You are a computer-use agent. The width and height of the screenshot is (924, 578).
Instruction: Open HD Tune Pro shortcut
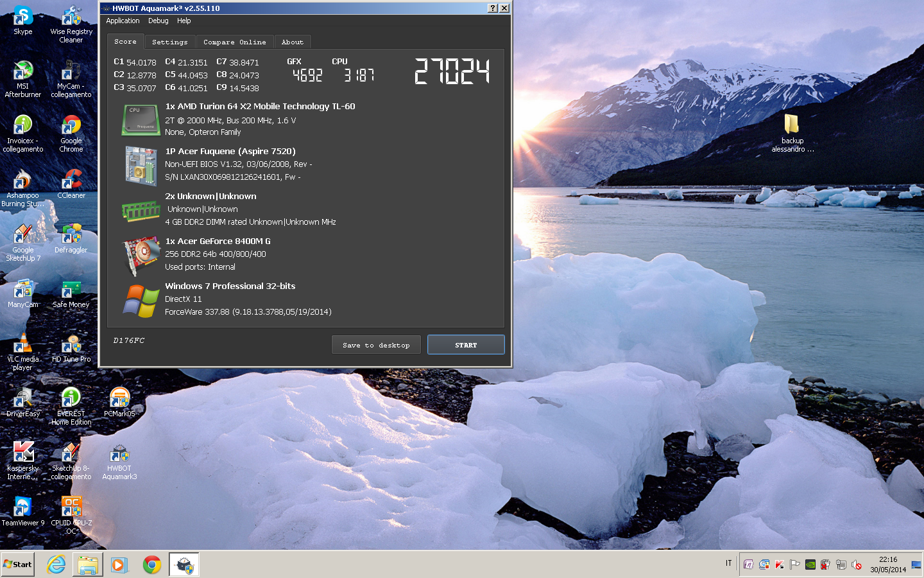tap(71, 347)
